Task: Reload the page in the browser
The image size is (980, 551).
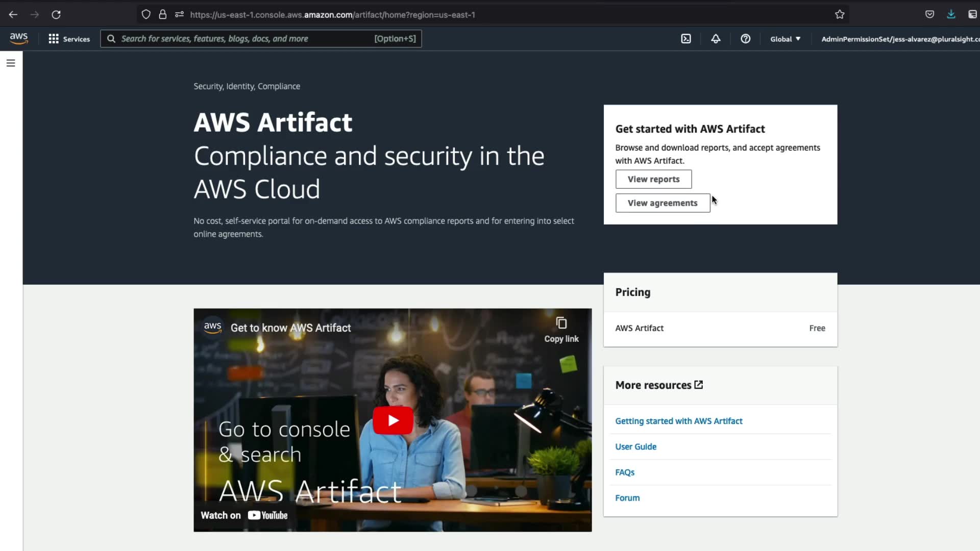Action: (x=56, y=15)
